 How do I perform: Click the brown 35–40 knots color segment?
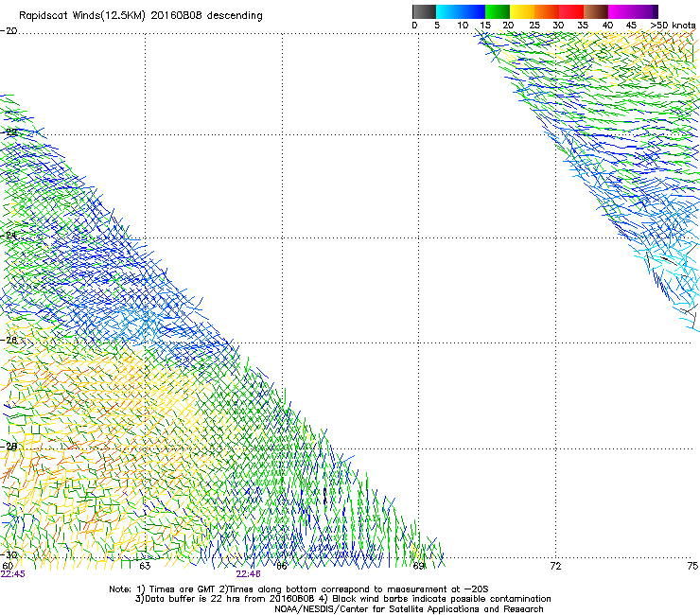pos(596,11)
